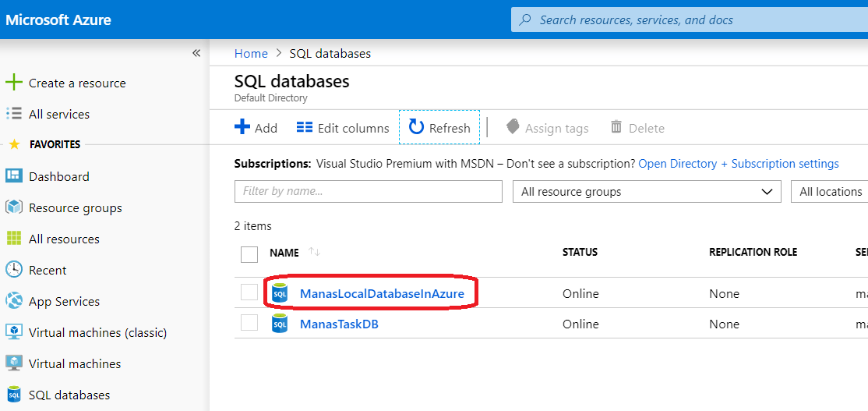Open Virtual machines (classic) from sidebar

click(x=98, y=332)
